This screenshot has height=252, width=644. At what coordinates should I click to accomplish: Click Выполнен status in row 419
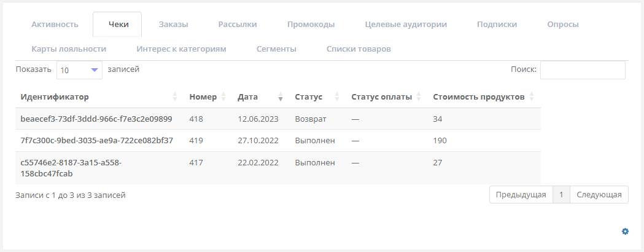315,141
